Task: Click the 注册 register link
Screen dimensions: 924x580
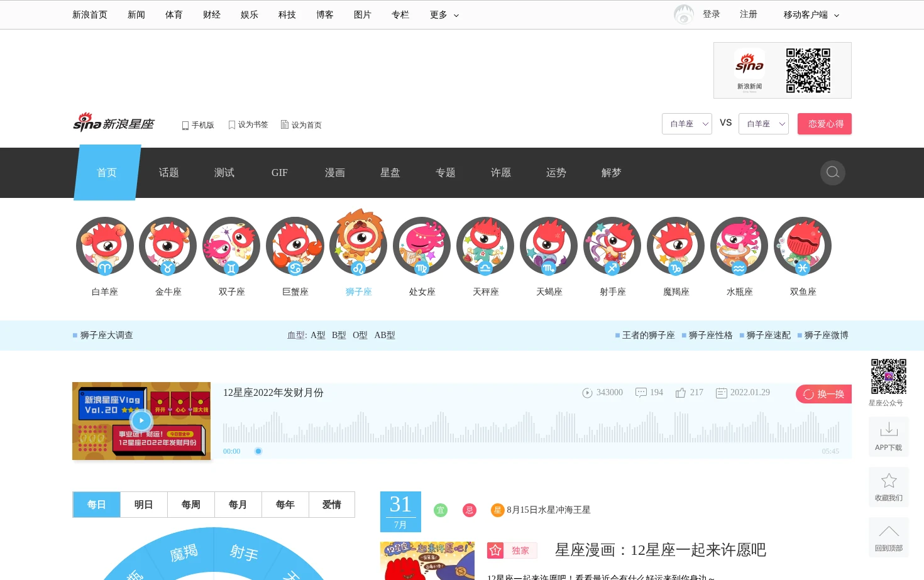Action: tap(749, 14)
